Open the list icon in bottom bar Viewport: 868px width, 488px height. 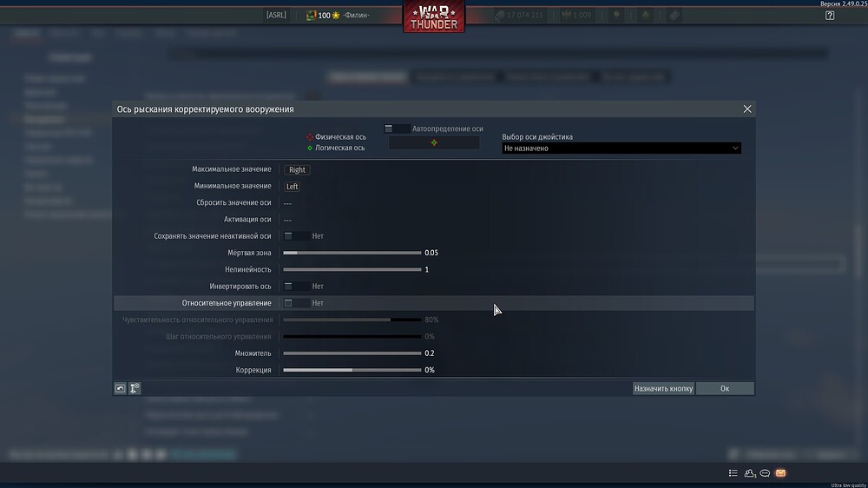pyautogui.click(x=733, y=473)
